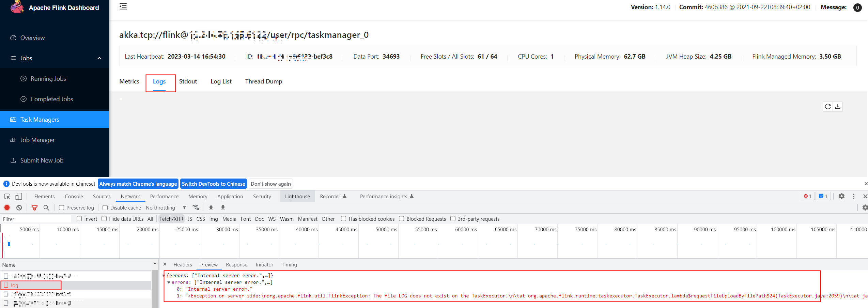Click Switch DevTools to Chinese button
Viewport: 868px width, 308px height.
[214, 184]
